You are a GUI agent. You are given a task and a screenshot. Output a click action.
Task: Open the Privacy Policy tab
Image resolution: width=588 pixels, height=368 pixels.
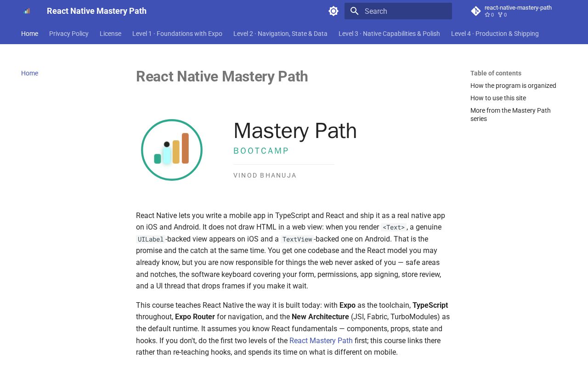click(69, 34)
